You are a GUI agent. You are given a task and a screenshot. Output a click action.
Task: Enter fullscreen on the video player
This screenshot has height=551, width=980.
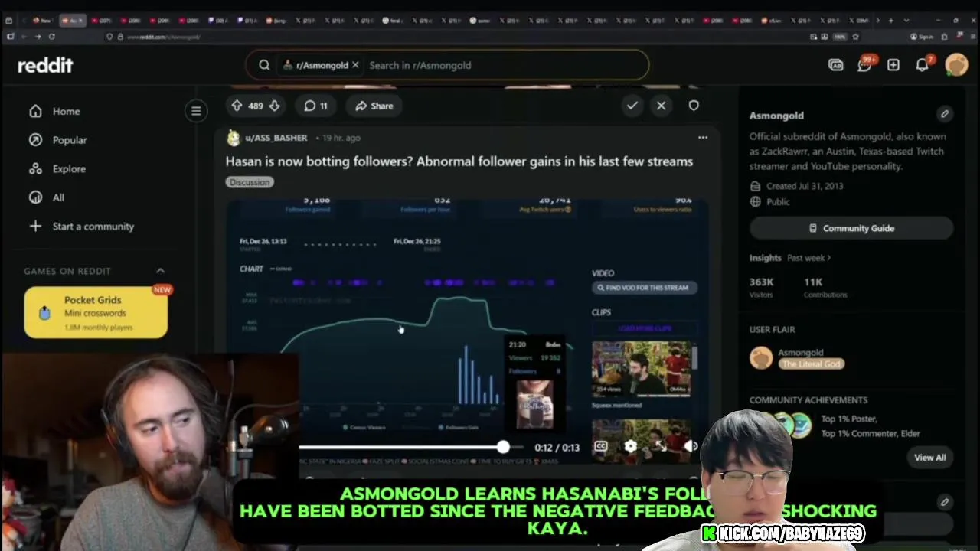click(x=660, y=446)
